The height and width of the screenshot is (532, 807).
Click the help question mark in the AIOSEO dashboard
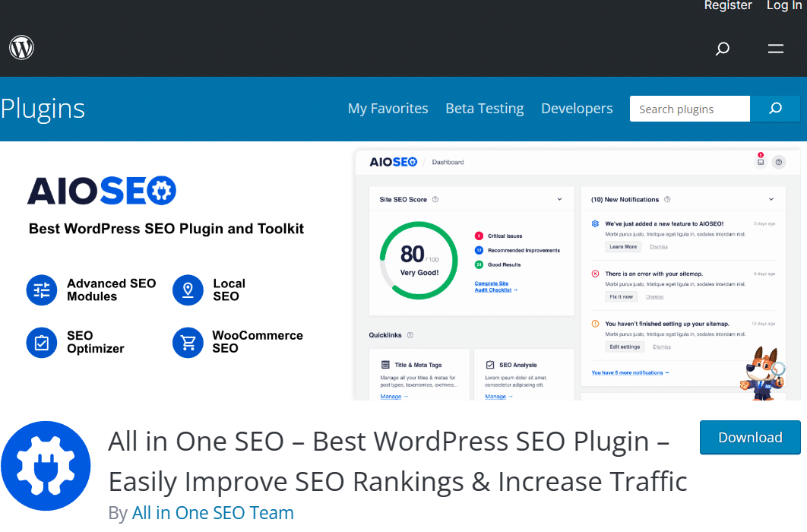point(778,162)
